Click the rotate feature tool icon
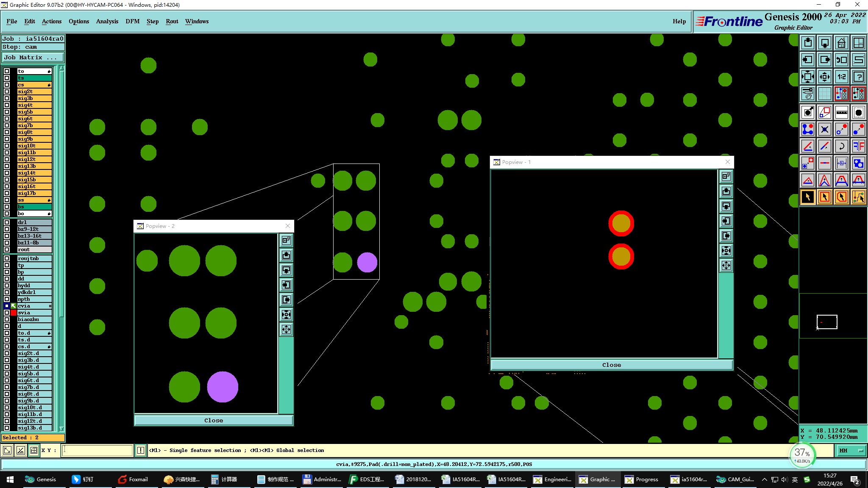Screen dimensions: 868x488 841,146
